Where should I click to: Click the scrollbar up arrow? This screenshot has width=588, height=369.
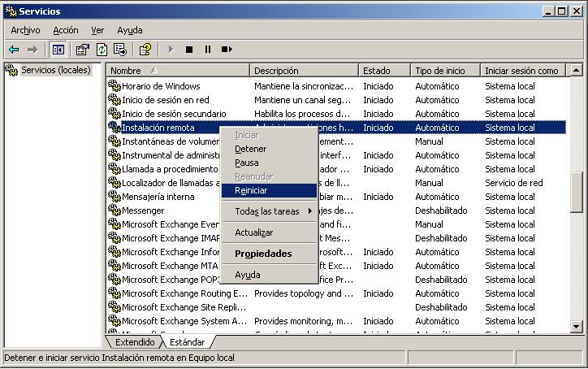click(576, 70)
